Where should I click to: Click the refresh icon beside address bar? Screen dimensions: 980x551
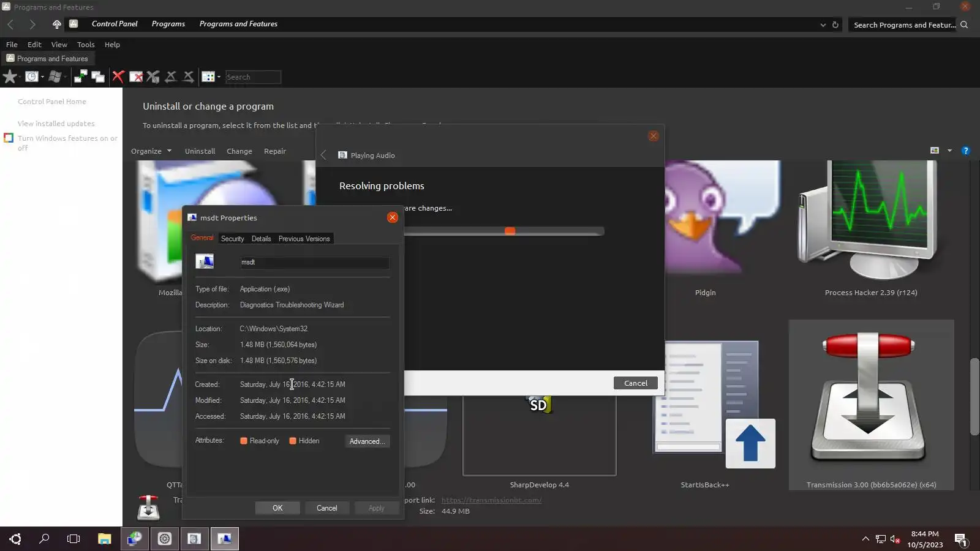(x=835, y=24)
